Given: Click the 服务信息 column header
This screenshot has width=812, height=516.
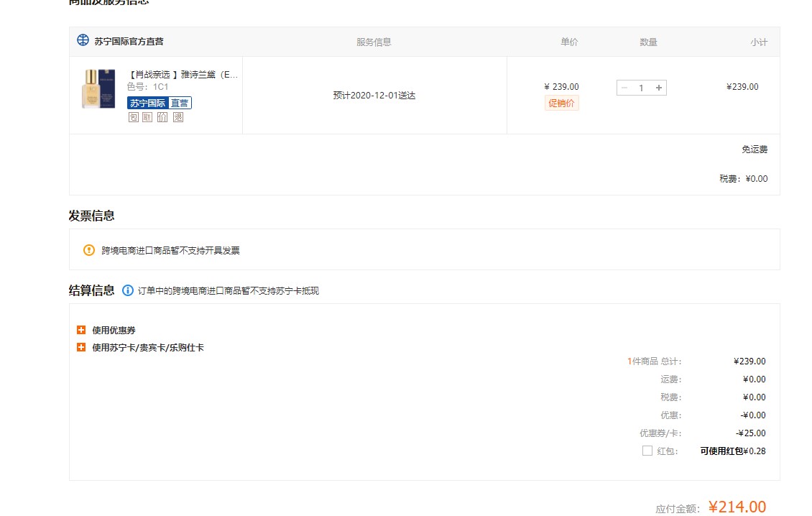Looking at the screenshot, I should pyautogui.click(x=374, y=42).
